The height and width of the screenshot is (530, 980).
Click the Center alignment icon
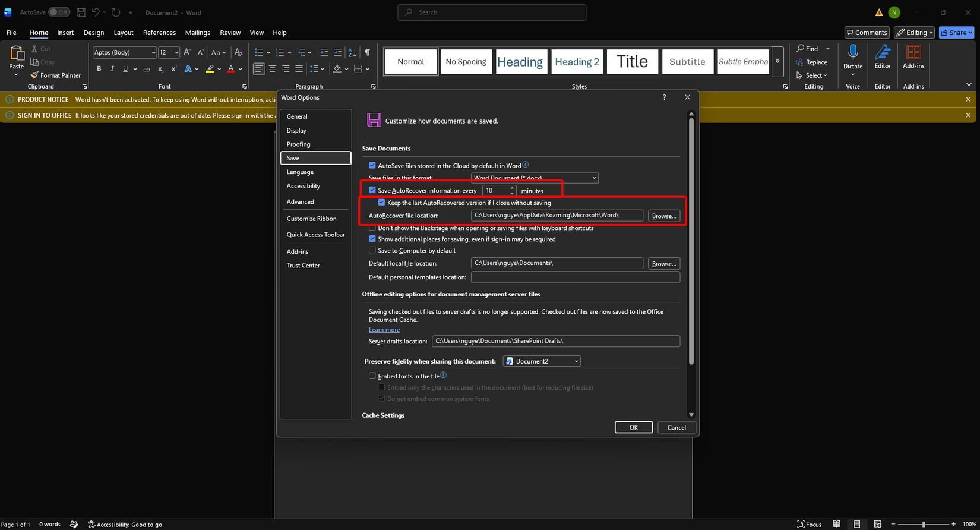(273, 69)
